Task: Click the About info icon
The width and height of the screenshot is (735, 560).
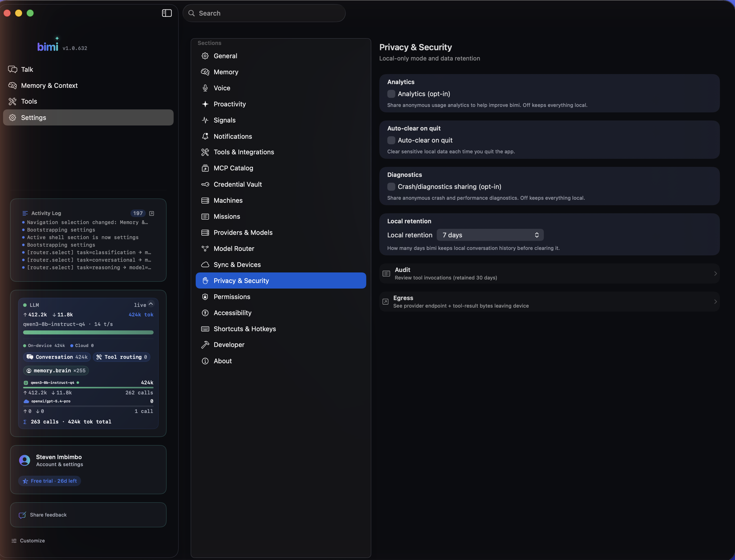Action: pos(205,361)
